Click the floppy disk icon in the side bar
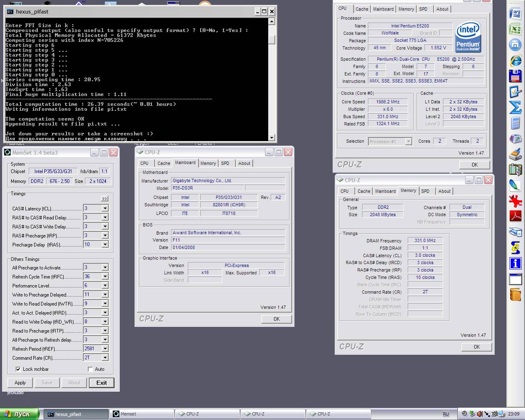 (x=515, y=76)
